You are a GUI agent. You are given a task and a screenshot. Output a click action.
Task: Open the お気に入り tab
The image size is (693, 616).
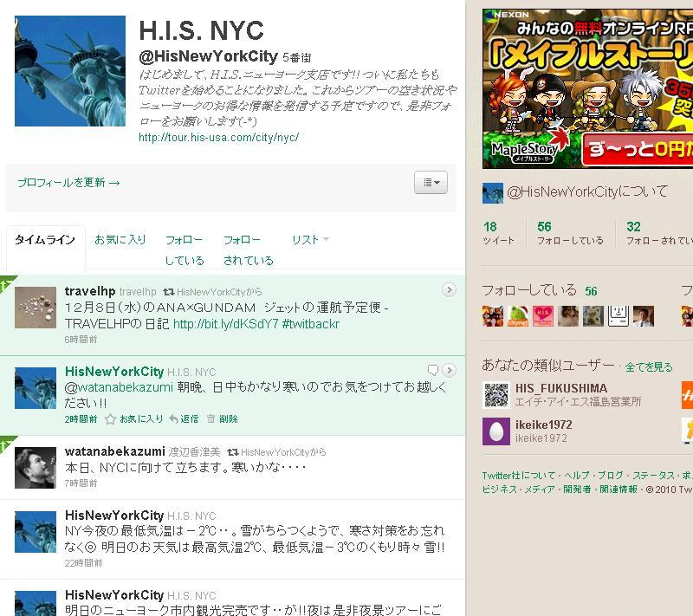pos(120,239)
